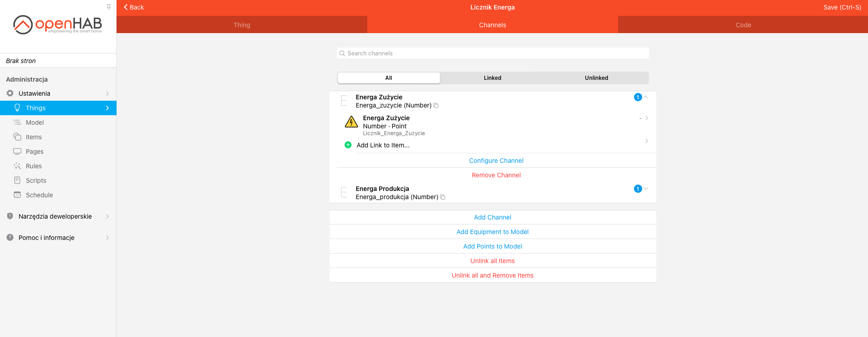Open the Schedule page in the sidebar
This screenshot has height=337, width=868.
(x=39, y=195)
